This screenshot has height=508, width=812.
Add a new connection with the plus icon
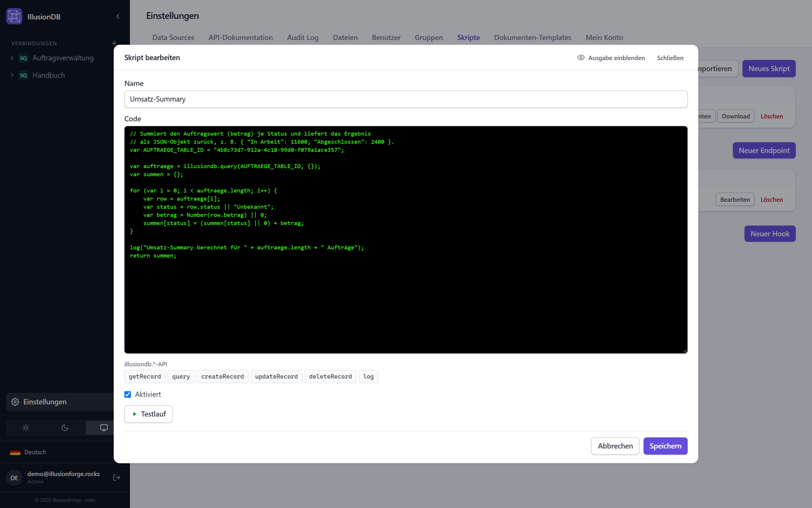click(114, 43)
